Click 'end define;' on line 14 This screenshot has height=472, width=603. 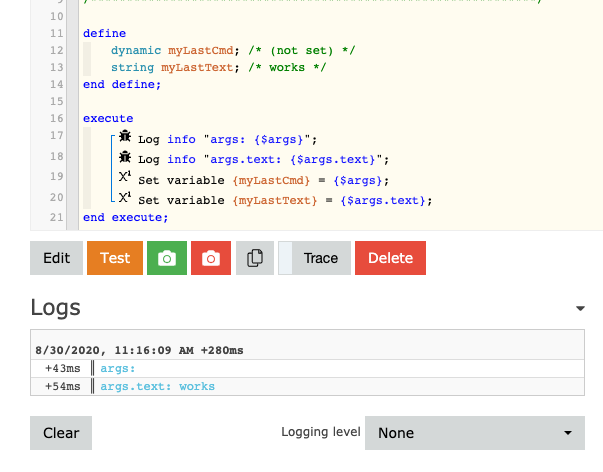[122, 84]
